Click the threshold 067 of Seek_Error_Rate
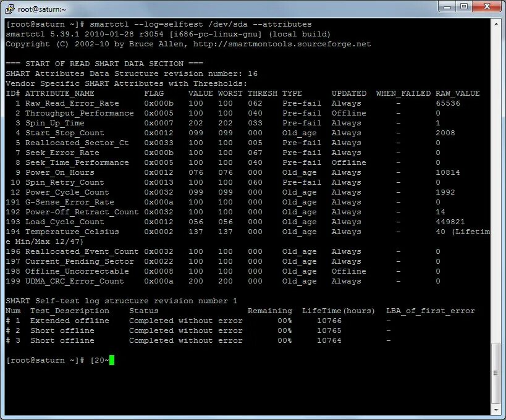506x420 pixels. click(x=255, y=153)
